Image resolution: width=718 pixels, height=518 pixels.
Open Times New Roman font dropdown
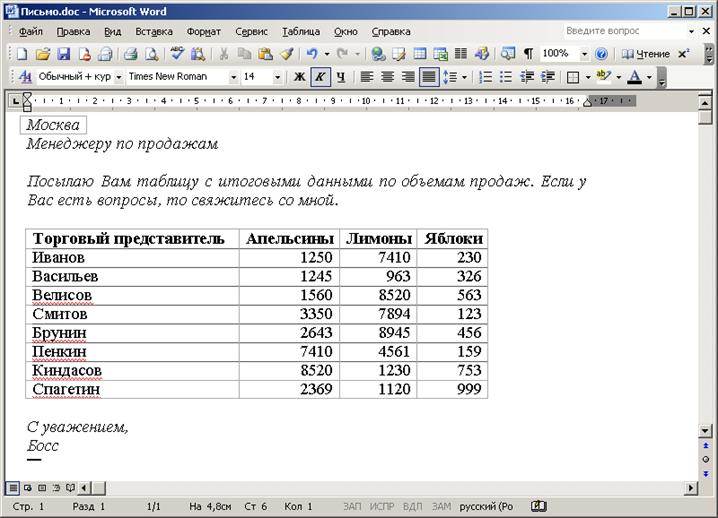pos(234,77)
